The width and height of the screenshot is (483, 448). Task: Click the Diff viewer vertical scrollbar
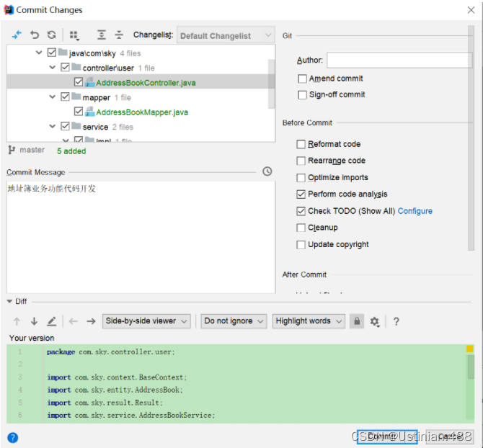[471, 367]
